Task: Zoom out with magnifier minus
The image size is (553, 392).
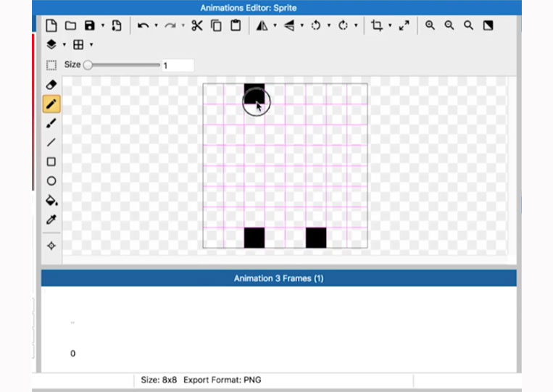Action: 449,25
